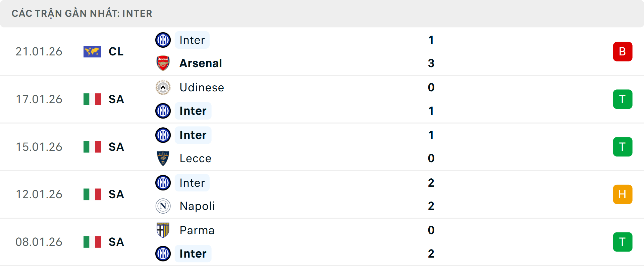
Task: Click Italy flag for 17.01.26 match
Action: click(92, 99)
